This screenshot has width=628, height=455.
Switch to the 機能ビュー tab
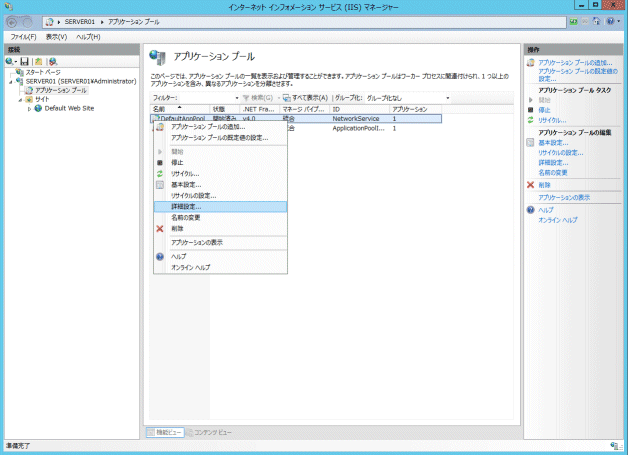tap(165, 433)
